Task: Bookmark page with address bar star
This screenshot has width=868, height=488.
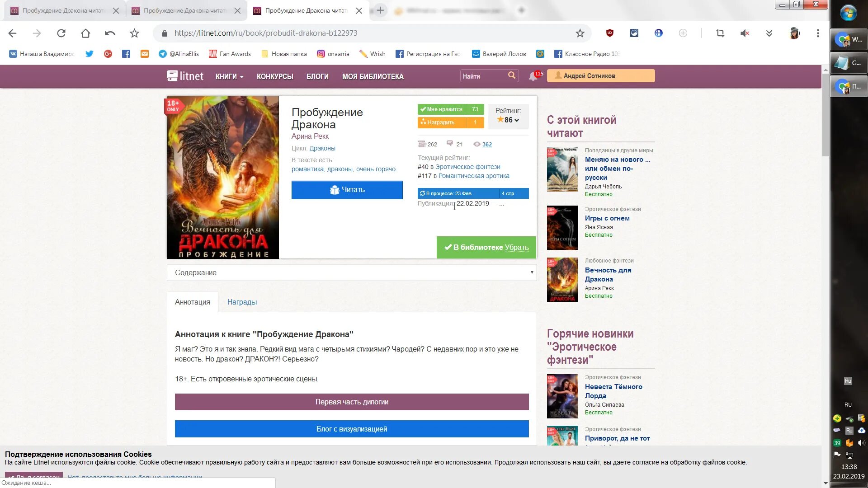Action: tap(580, 33)
